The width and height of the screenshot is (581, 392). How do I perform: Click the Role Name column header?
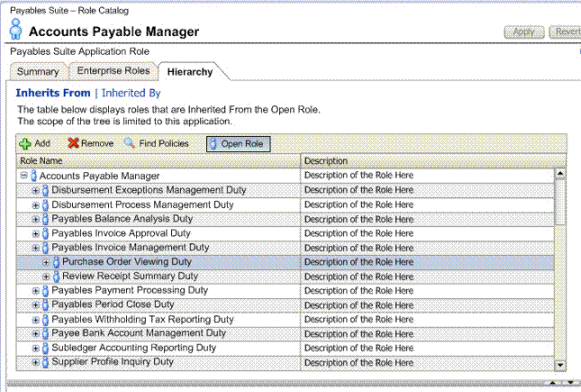tap(159, 161)
